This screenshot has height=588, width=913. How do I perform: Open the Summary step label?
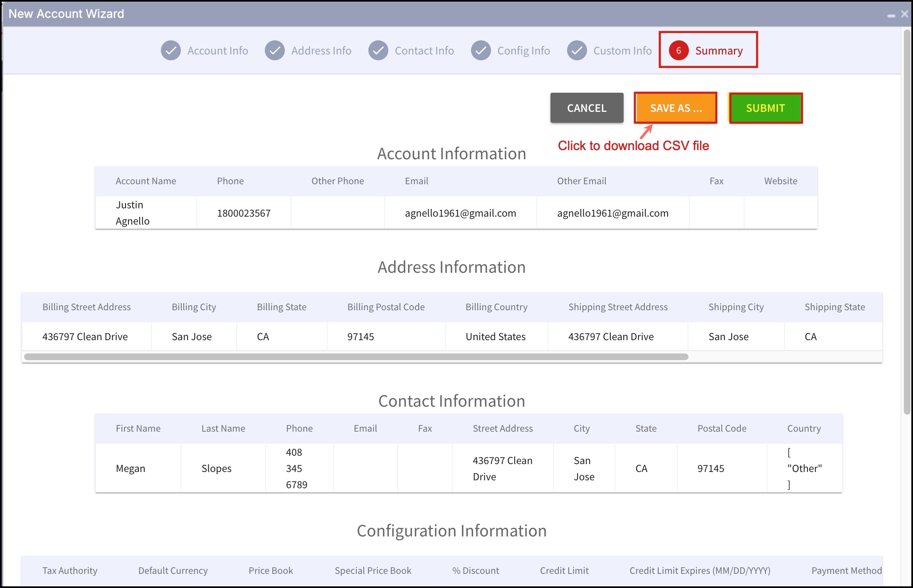(x=719, y=51)
